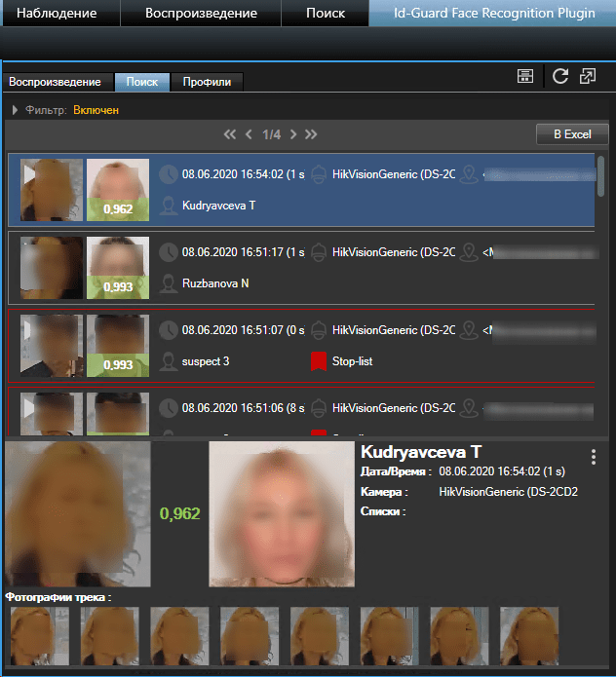The image size is (616, 677).
Task: Click person icon next to Kudryavceva T
Action: (x=168, y=206)
